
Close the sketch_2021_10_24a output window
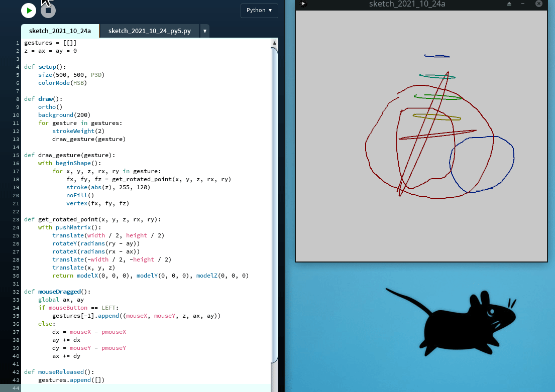[539, 4]
